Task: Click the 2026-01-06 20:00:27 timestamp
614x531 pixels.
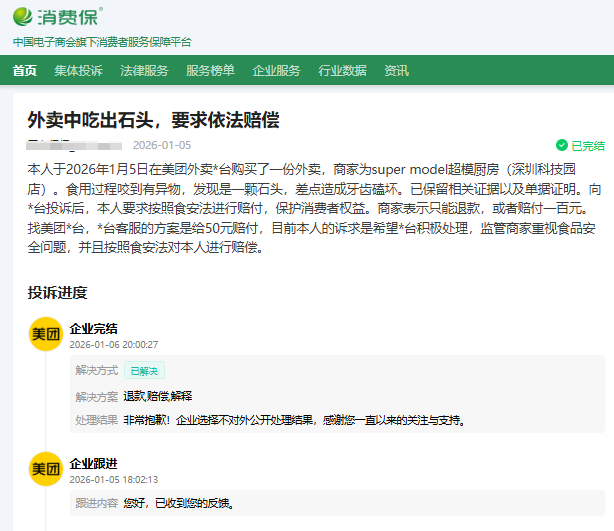Action: [113, 344]
